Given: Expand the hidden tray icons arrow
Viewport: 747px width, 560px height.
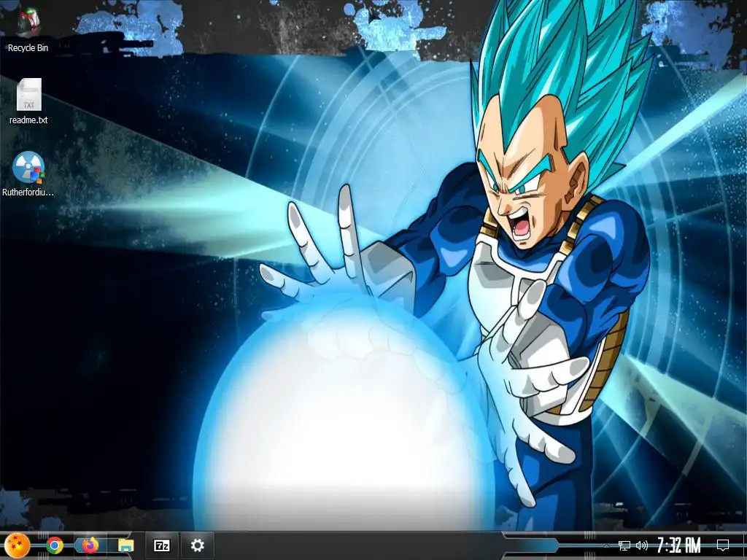Looking at the screenshot, I should click(x=606, y=545).
